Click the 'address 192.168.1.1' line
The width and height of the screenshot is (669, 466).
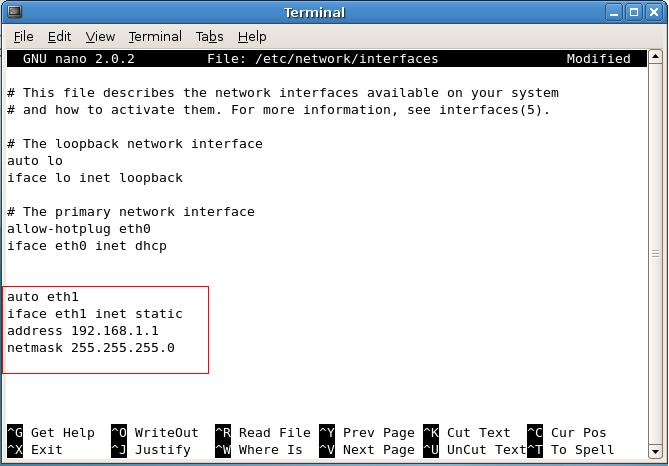click(x=83, y=331)
